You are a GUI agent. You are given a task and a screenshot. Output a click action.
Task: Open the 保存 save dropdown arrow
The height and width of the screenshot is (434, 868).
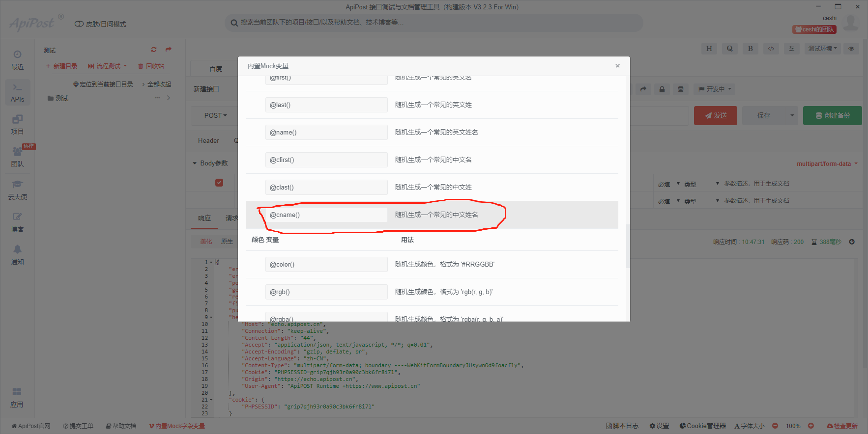(x=792, y=115)
